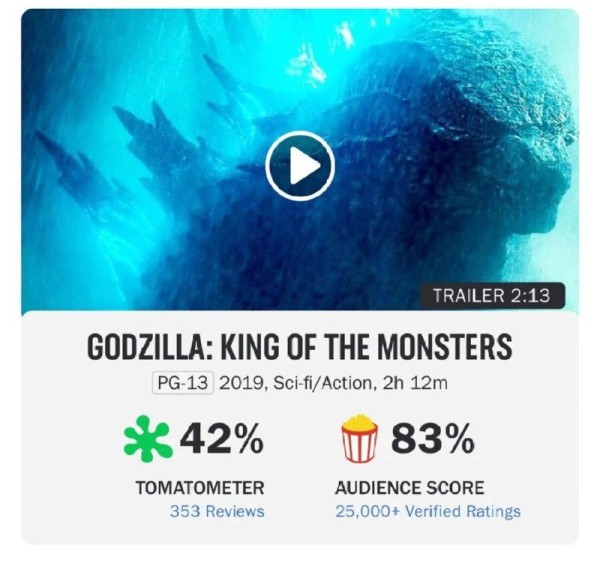
Task: Click the 2019 release year
Action: [241, 383]
